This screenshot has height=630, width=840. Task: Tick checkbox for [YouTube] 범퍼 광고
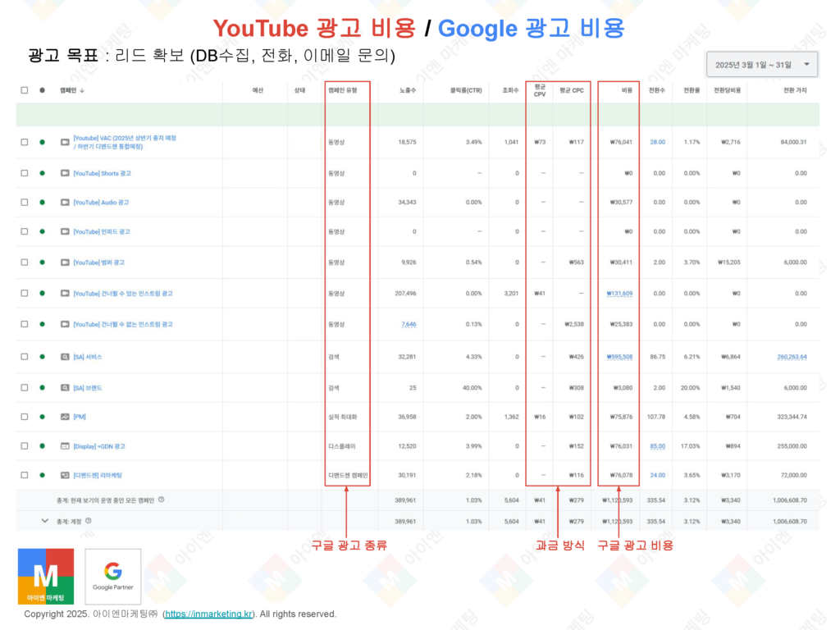25,262
